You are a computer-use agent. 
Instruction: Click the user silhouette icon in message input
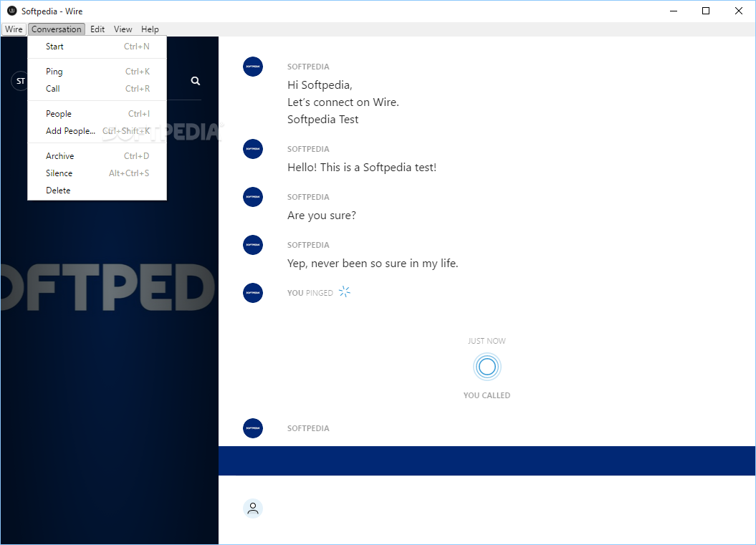point(253,508)
